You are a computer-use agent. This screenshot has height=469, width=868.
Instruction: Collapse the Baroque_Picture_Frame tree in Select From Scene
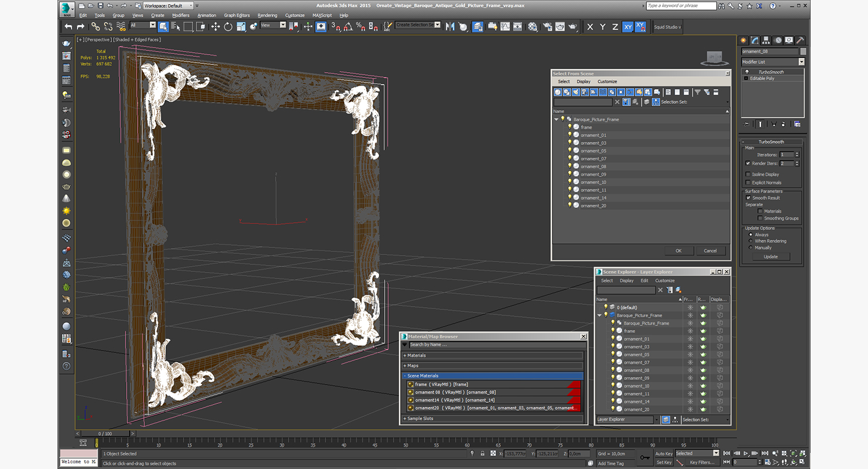point(557,119)
